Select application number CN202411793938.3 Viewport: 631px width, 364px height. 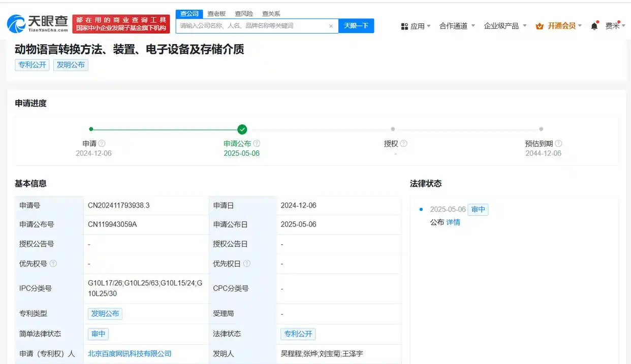click(119, 206)
